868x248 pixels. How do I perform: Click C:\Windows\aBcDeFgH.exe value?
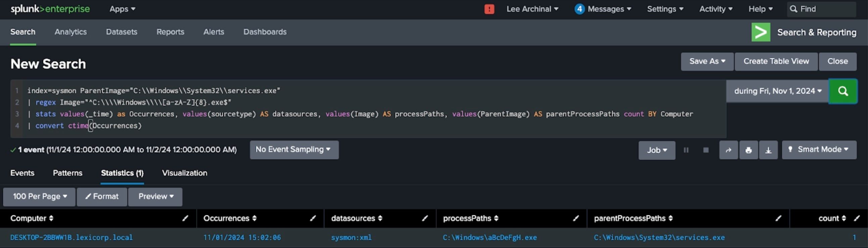coord(490,238)
